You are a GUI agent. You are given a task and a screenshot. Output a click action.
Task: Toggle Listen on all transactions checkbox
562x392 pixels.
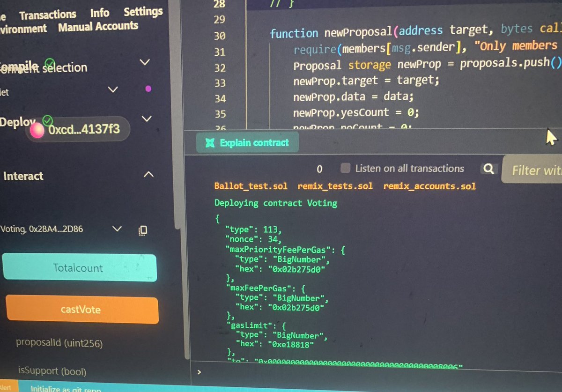pos(346,168)
